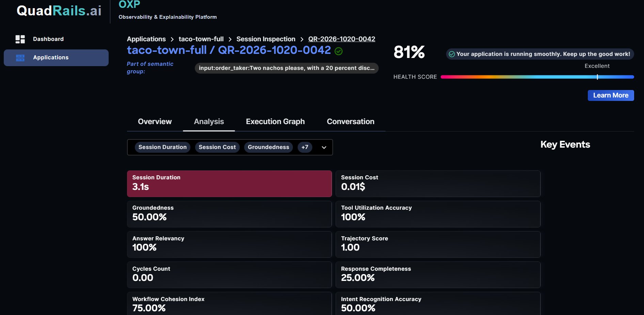This screenshot has height=315, width=644.
Task: Click the QR-2026-1020-0042 breadcrumb link
Action: [x=342, y=39]
